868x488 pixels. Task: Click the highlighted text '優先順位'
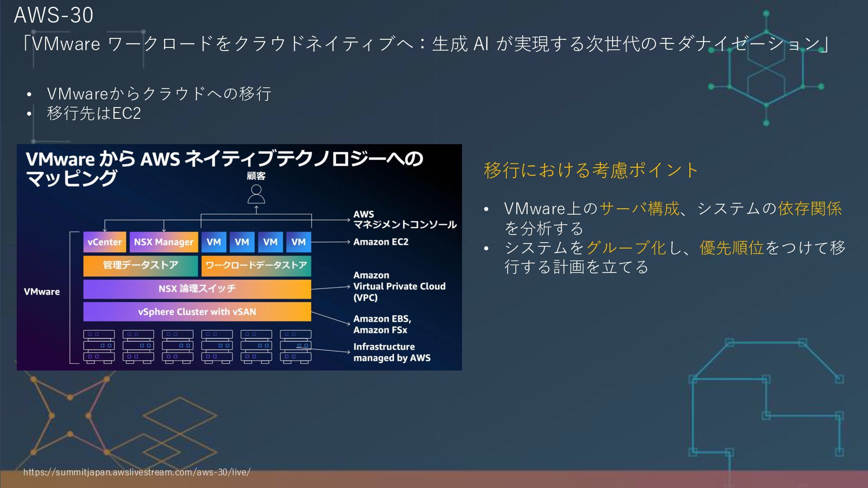click(731, 248)
